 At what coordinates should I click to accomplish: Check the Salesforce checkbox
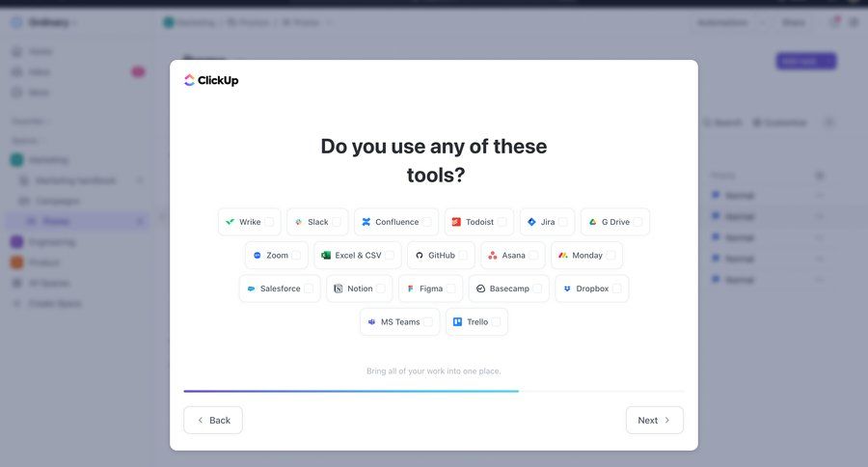(309, 288)
